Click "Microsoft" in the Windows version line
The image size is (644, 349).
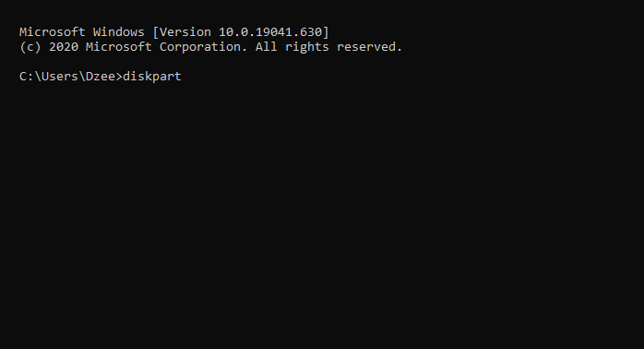53,32
